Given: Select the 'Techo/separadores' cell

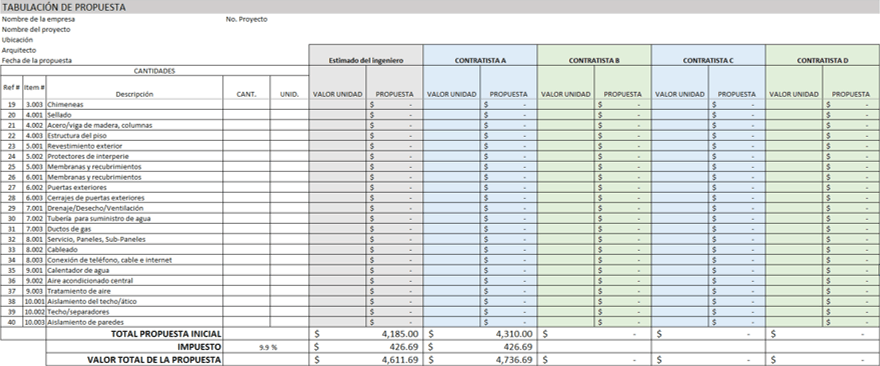Looking at the screenshot, I should point(134,312).
